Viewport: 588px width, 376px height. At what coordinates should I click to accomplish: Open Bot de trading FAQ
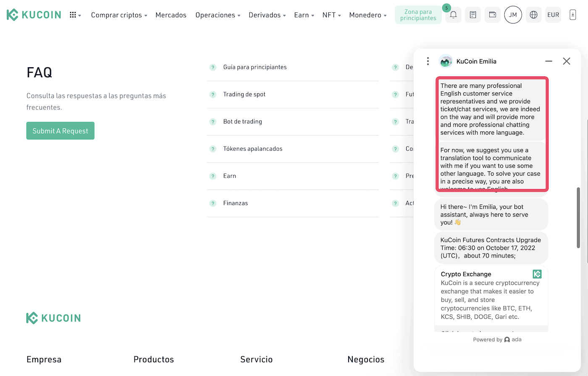tap(242, 122)
